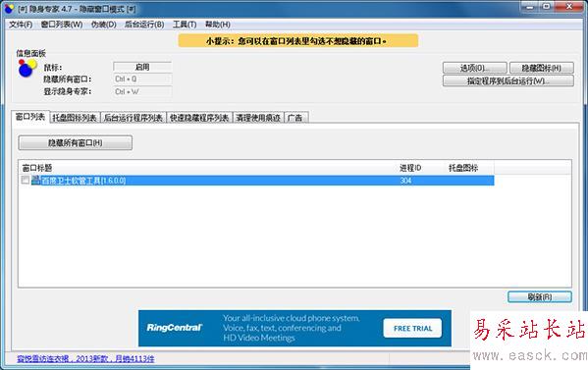Switch to the 广告 tab
Screen dimensions: 588x370
tap(295, 118)
